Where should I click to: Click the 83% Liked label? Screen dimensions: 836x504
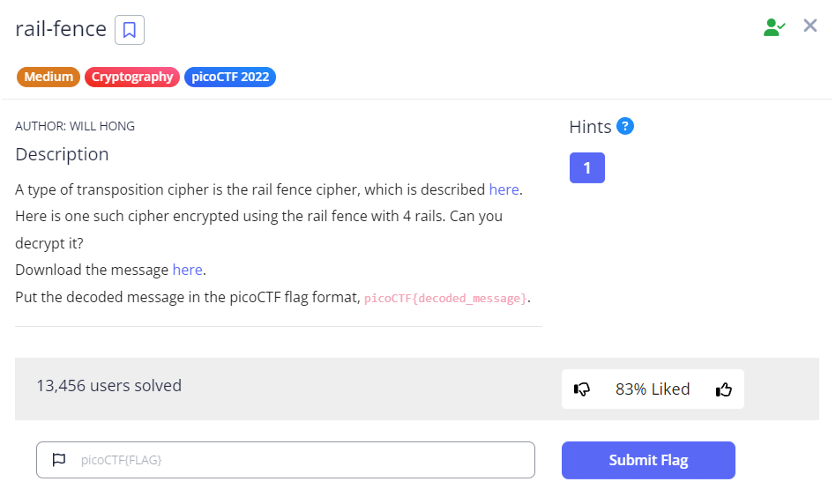(653, 389)
